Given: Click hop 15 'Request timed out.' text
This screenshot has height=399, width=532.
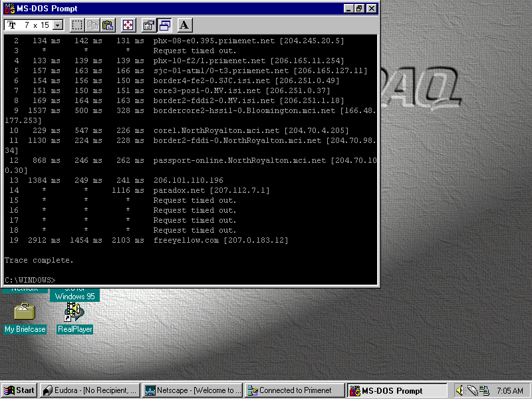Looking at the screenshot, I should [195, 201].
